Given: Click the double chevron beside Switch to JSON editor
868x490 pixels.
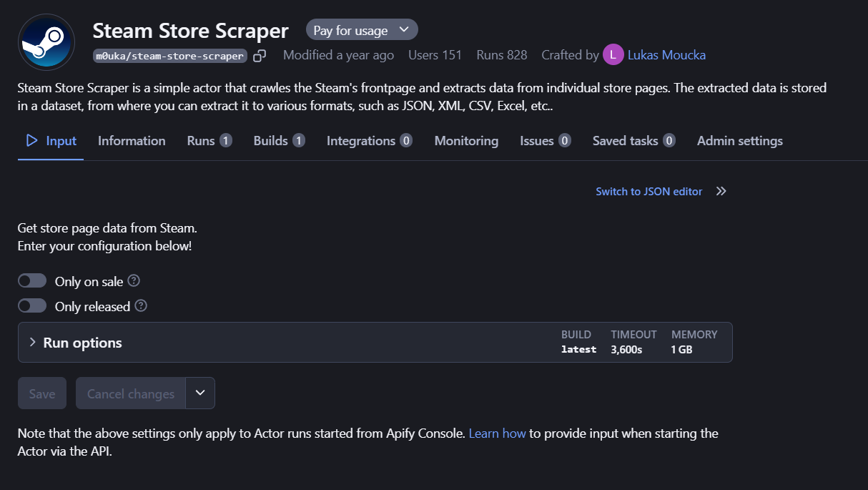Looking at the screenshot, I should tap(721, 191).
